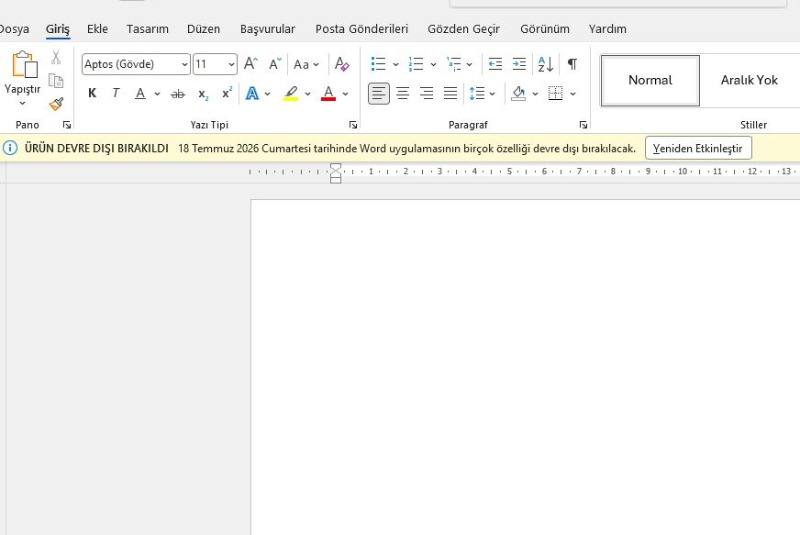Open the borders dropdown arrow
This screenshot has height=535, width=800.
pyautogui.click(x=573, y=94)
